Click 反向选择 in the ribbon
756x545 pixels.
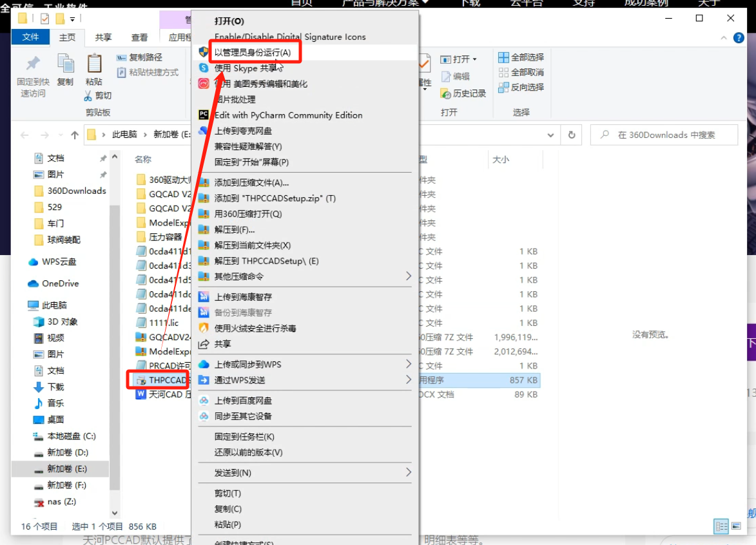(x=521, y=87)
